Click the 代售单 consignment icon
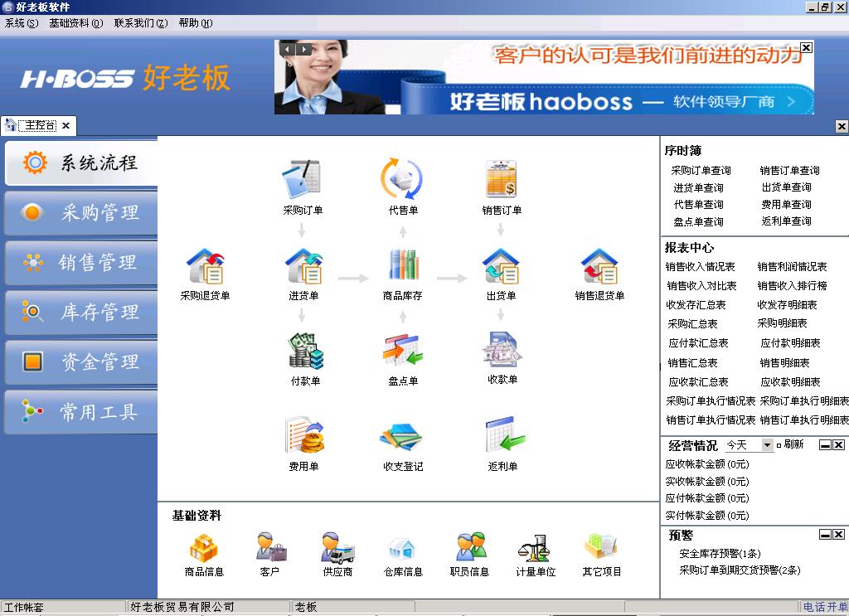 pos(403,180)
